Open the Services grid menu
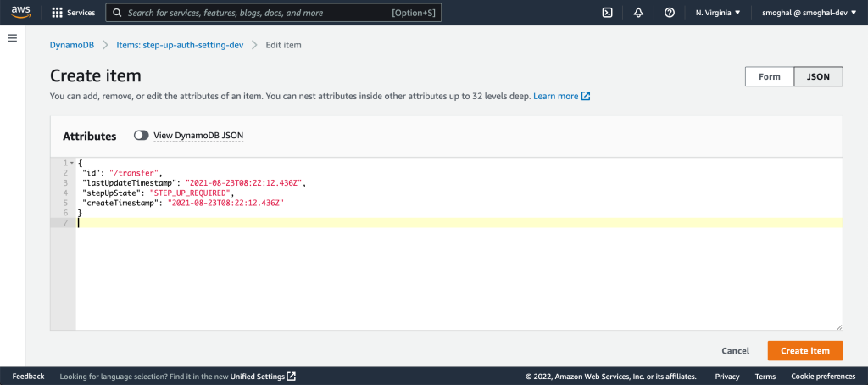The height and width of the screenshot is (385, 868). (x=73, y=13)
